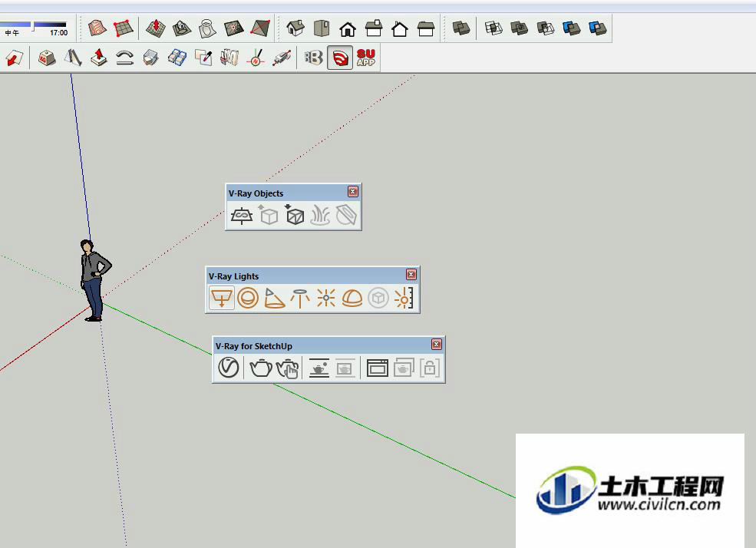
Task: Open the SU APP plugin
Action: pyautogui.click(x=366, y=58)
